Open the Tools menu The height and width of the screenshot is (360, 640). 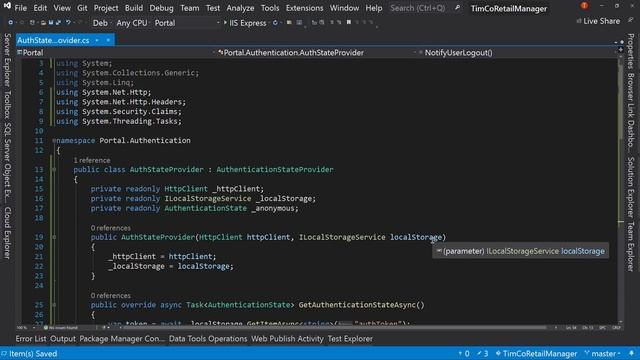[x=270, y=8]
